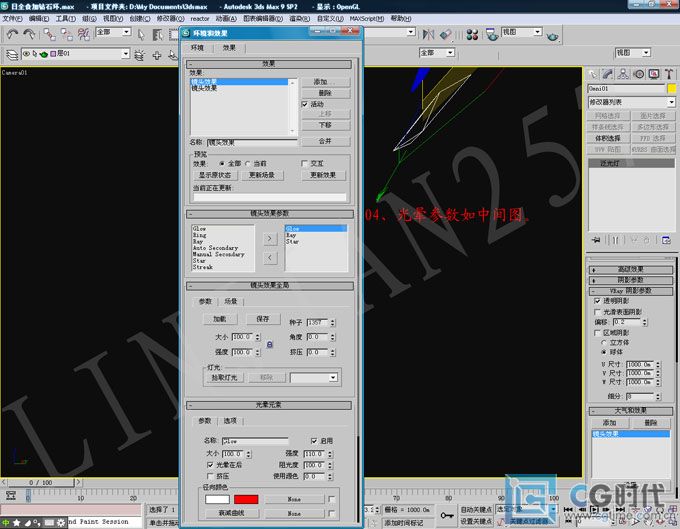Click the Undo arrow icon

click(x=12, y=34)
